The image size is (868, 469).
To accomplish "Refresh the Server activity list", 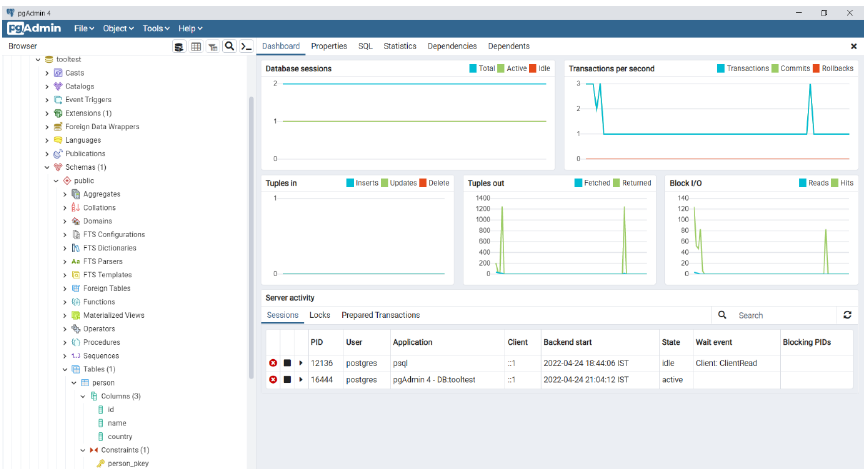I will click(x=847, y=315).
